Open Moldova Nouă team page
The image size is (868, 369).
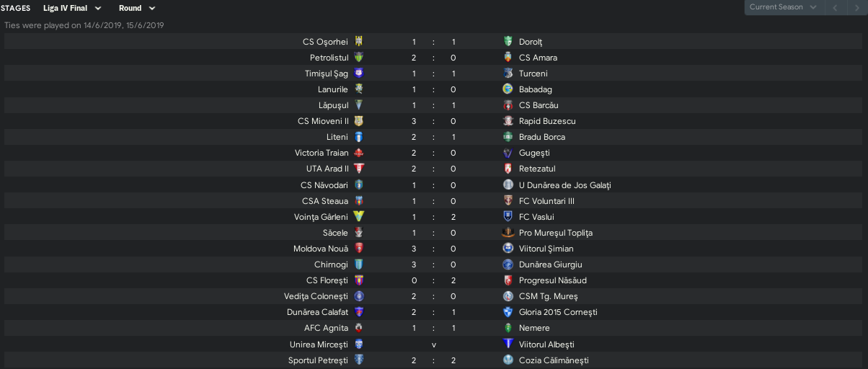tap(321, 249)
